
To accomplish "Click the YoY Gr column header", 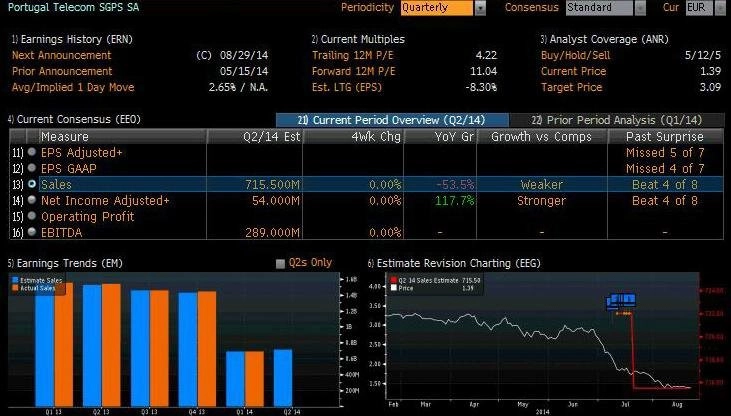I will coord(440,137).
